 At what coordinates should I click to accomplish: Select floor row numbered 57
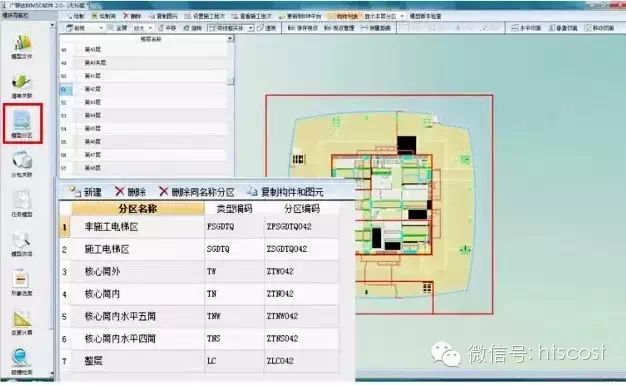tap(143, 168)
